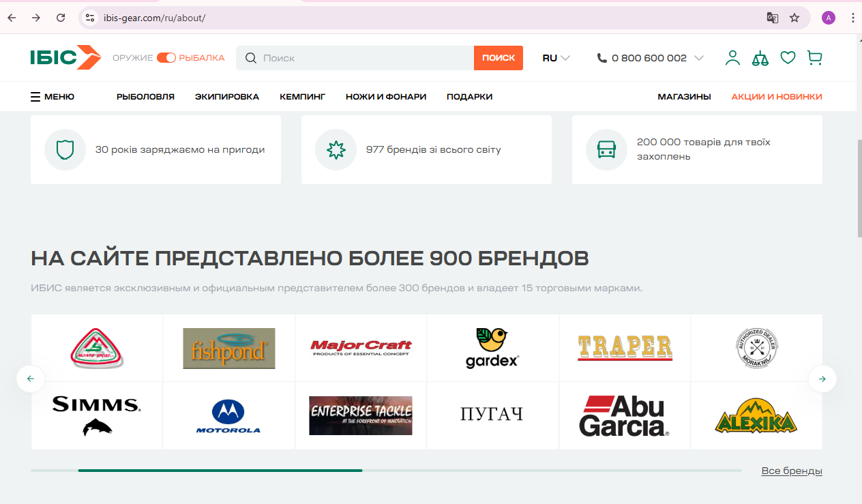Viewport: 862px width, 504px height.
Task: Open the Рыболовля menu category
Action: click(145, 97)
